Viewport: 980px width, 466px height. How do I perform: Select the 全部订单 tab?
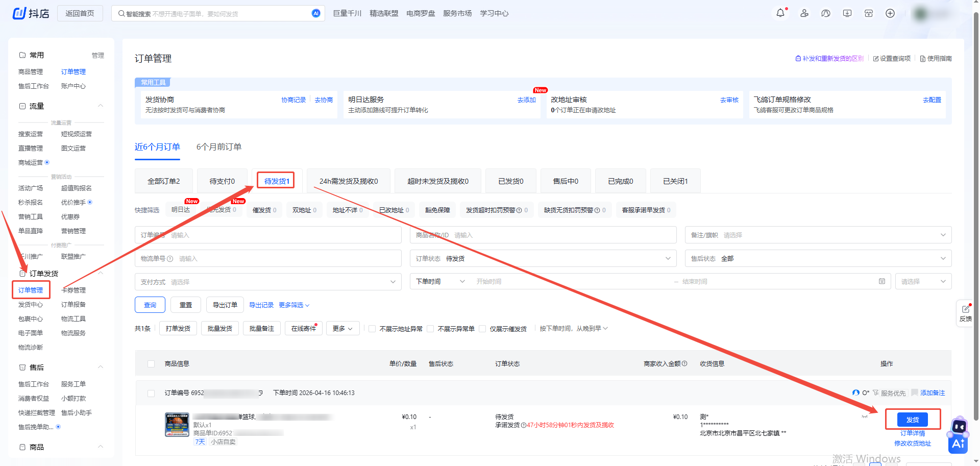[x=163, y=181]
